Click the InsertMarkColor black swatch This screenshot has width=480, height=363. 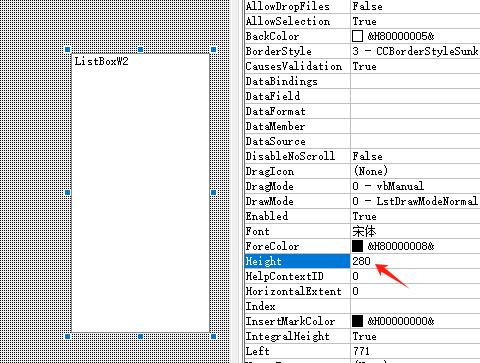pos(357,321)
